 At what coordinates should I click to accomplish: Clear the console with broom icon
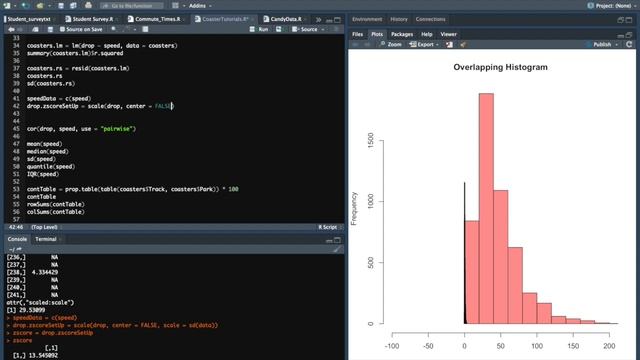coord(337,249)
